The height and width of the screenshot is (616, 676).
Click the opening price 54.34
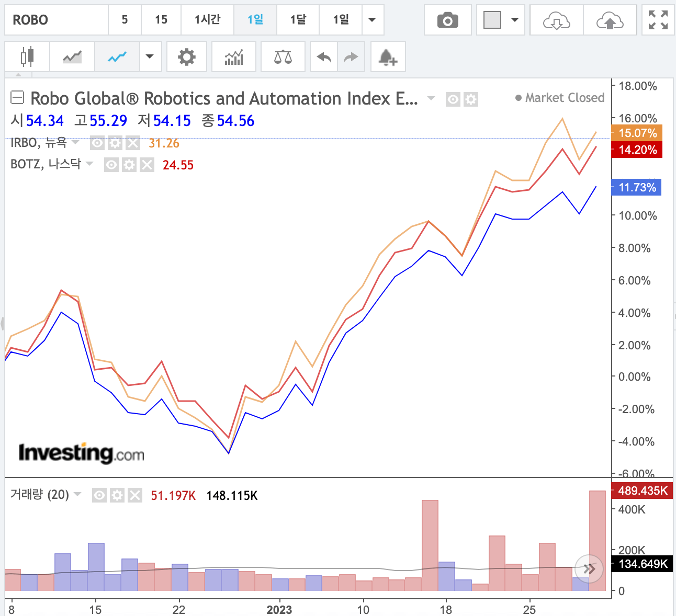coord(44,121)
